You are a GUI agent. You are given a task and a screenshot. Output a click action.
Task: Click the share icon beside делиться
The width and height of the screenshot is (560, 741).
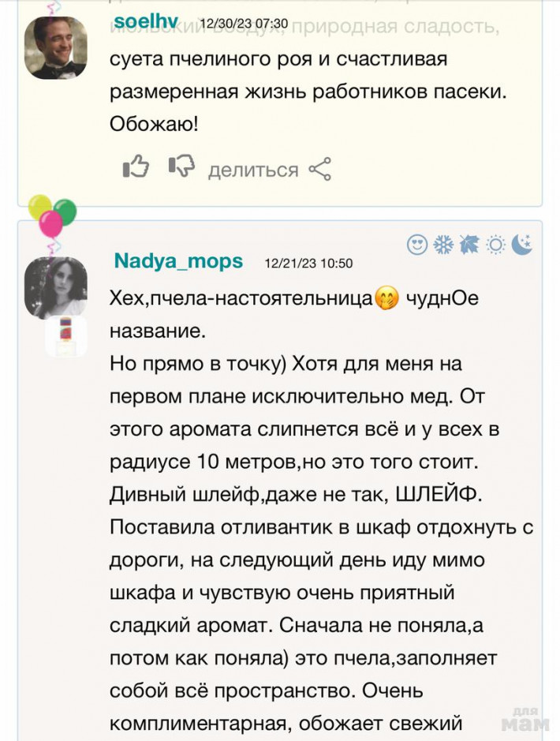(x=319, y=169)
